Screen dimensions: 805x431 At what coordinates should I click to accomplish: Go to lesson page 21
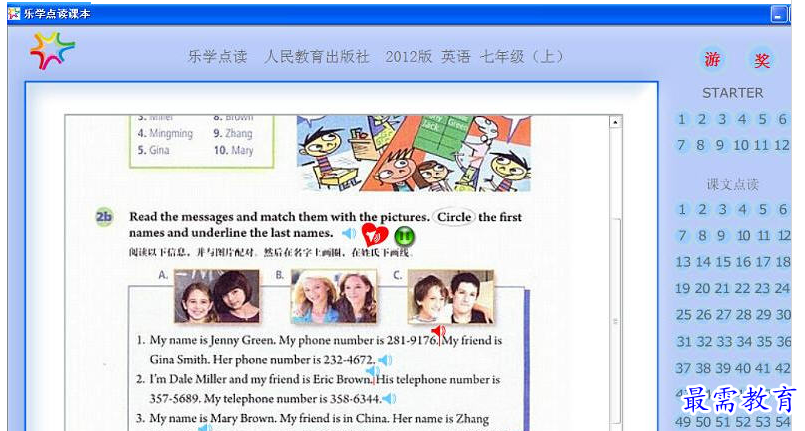tap(722, 289)
